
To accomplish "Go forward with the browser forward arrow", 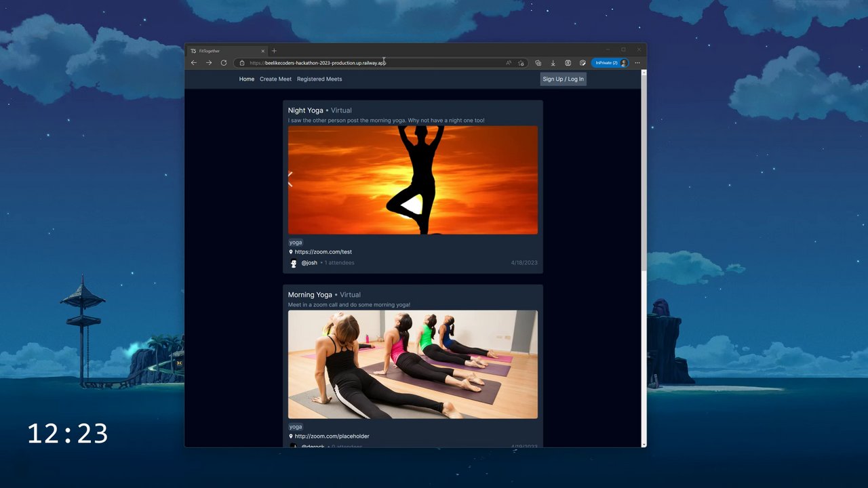I will [209, 63].
